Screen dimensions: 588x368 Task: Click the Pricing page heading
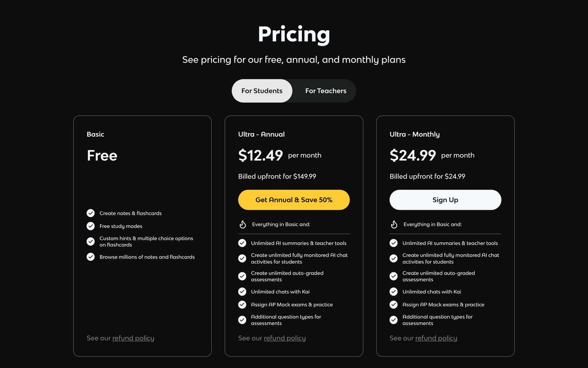[294, 34]
